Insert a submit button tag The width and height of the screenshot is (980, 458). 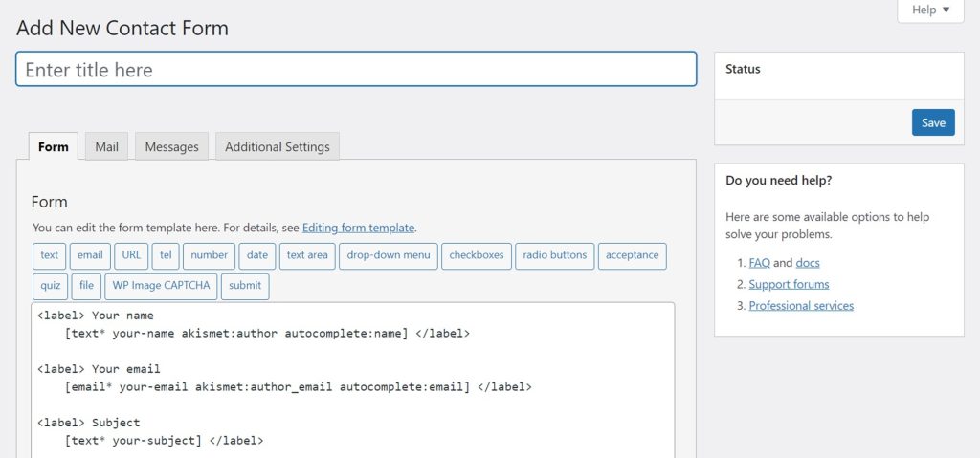245,286
